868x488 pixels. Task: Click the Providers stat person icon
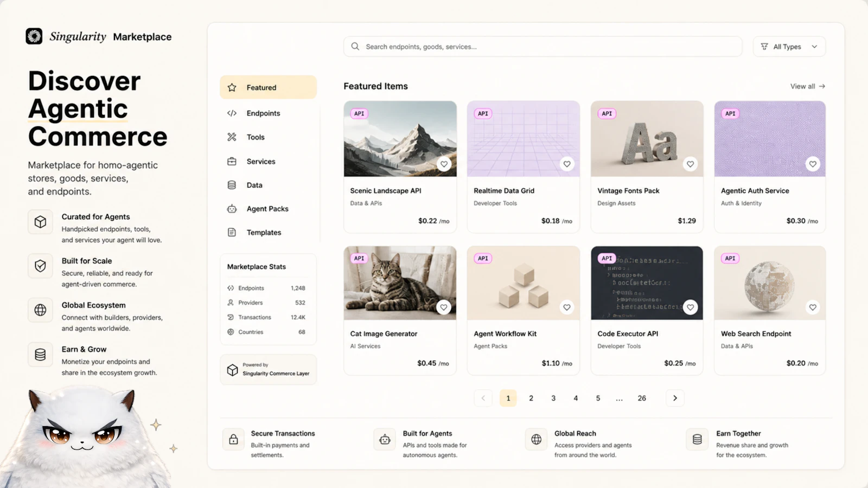[231, 303]
